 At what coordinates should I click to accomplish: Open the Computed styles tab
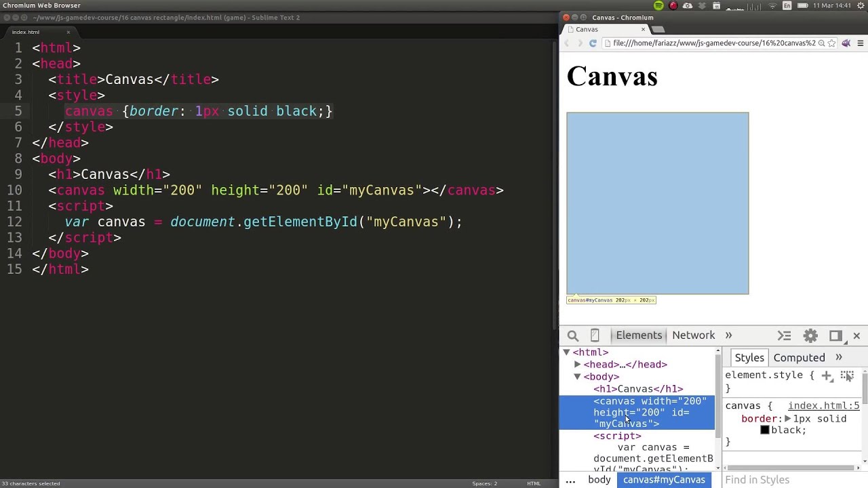pos(799,358)
